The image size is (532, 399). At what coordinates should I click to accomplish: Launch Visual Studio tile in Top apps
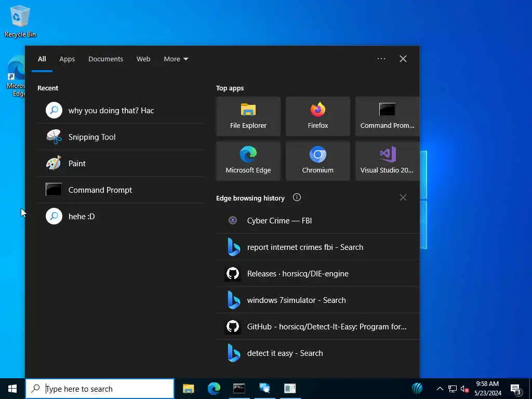pos(387,161)
